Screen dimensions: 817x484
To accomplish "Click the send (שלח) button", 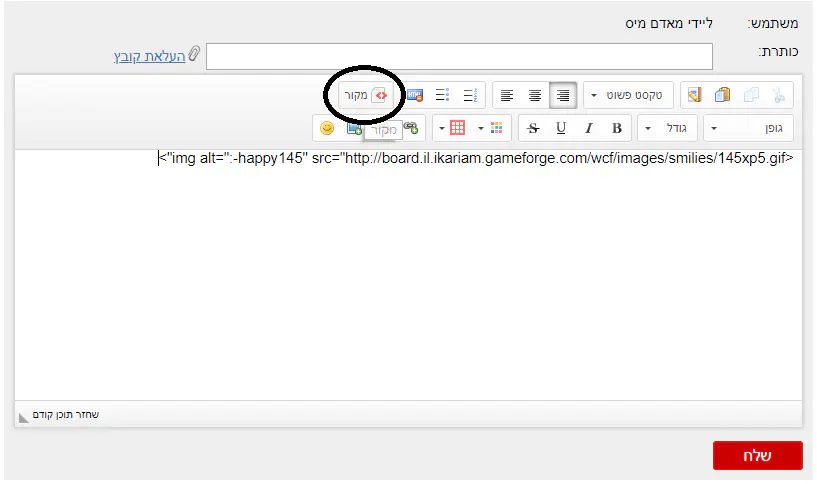I will 757,455.
